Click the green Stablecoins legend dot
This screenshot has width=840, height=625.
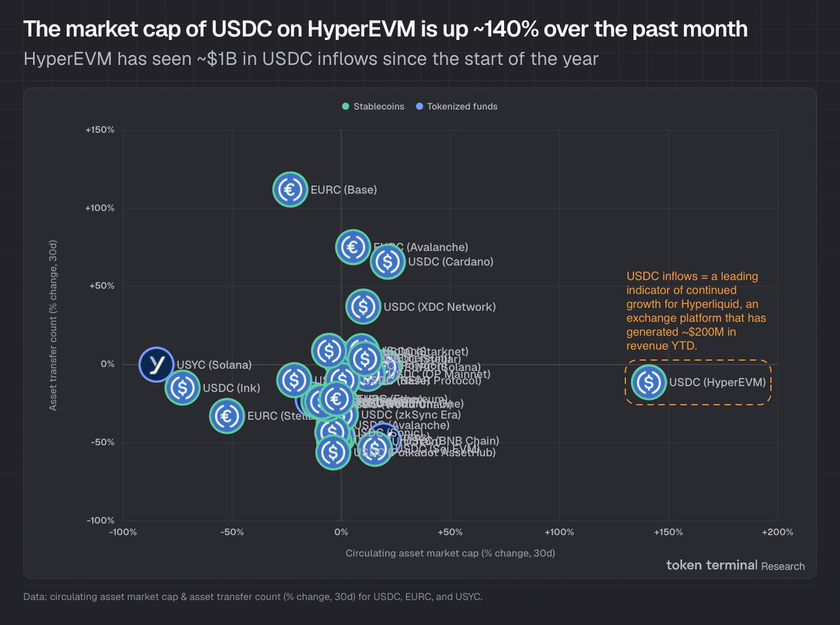(x=345, y=106)
